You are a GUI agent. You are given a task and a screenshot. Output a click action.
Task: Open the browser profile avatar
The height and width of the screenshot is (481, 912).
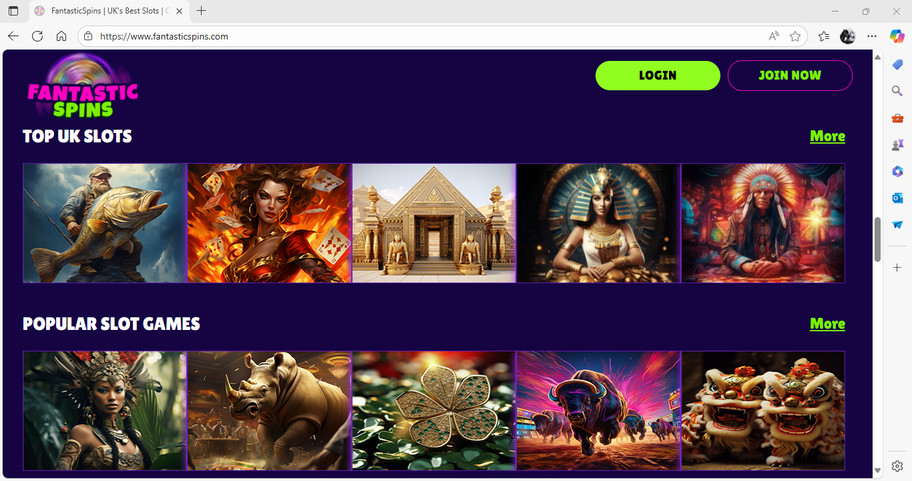click(847, 36)
